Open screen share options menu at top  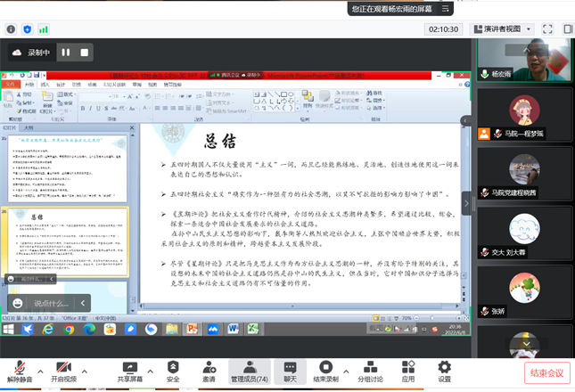[x=451, y=9]
